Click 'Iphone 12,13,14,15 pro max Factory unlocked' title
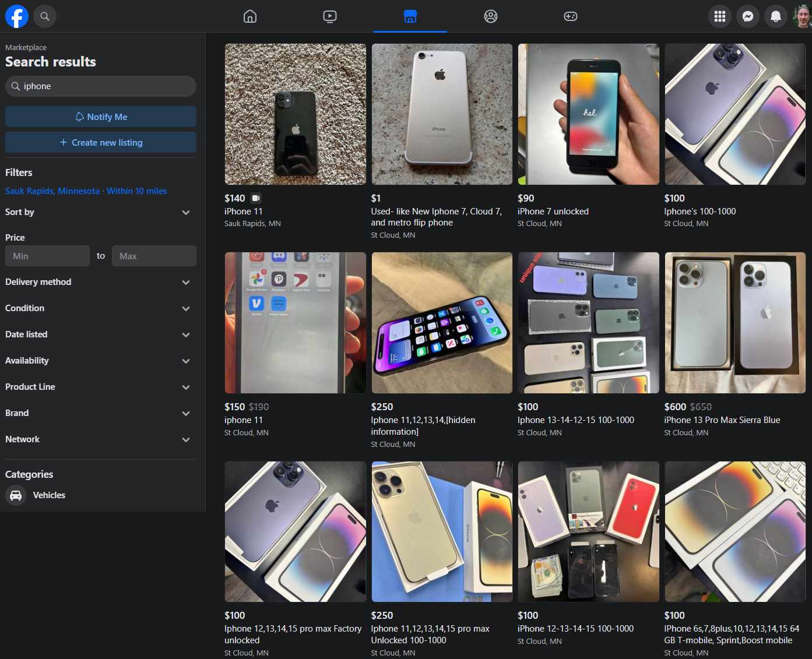 (x=293, y=635)
